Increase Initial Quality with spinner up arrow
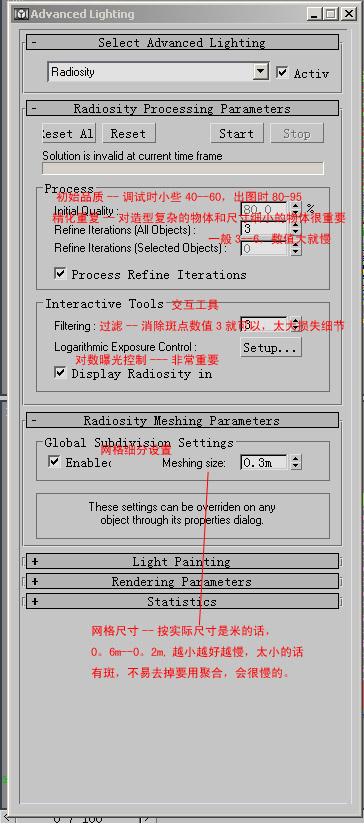This screenshot has height=823, width=364. click(x=296, y=207)
